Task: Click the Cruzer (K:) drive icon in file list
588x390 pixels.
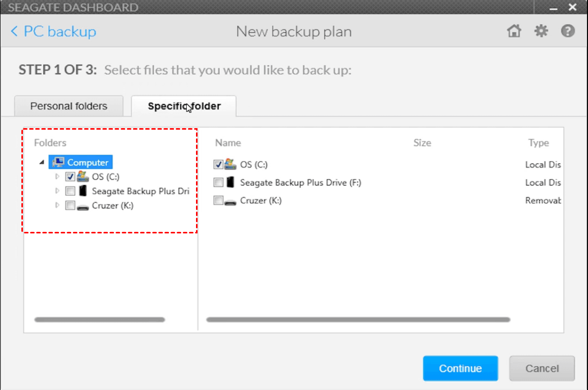Action: [x=231, y=201]
